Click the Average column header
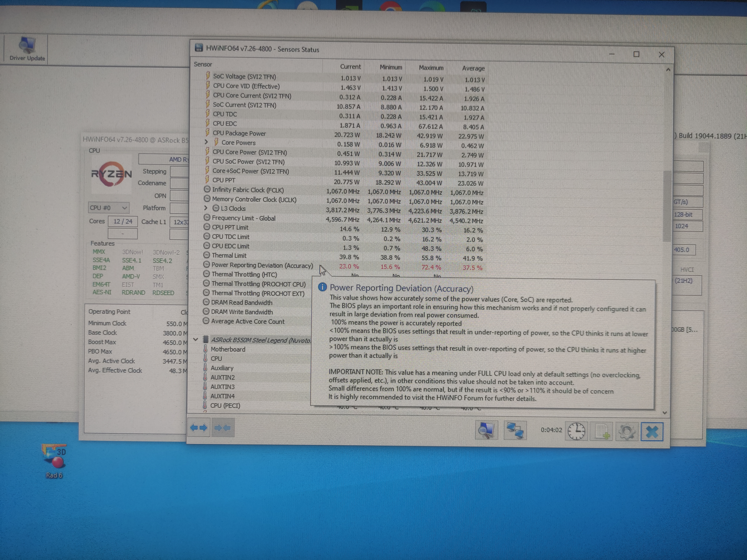 click(x=473, y=69)
